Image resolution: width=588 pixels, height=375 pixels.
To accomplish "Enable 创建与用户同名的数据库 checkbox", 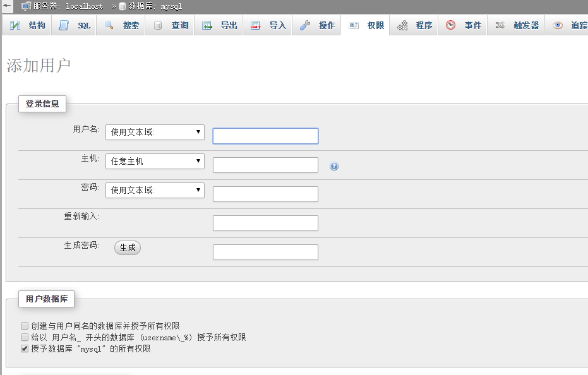I will point(25,326).
